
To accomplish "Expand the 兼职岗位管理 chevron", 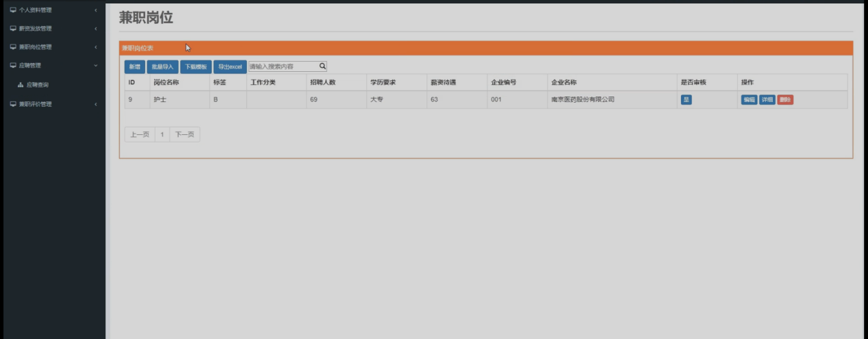I will [x=96, y=47].
